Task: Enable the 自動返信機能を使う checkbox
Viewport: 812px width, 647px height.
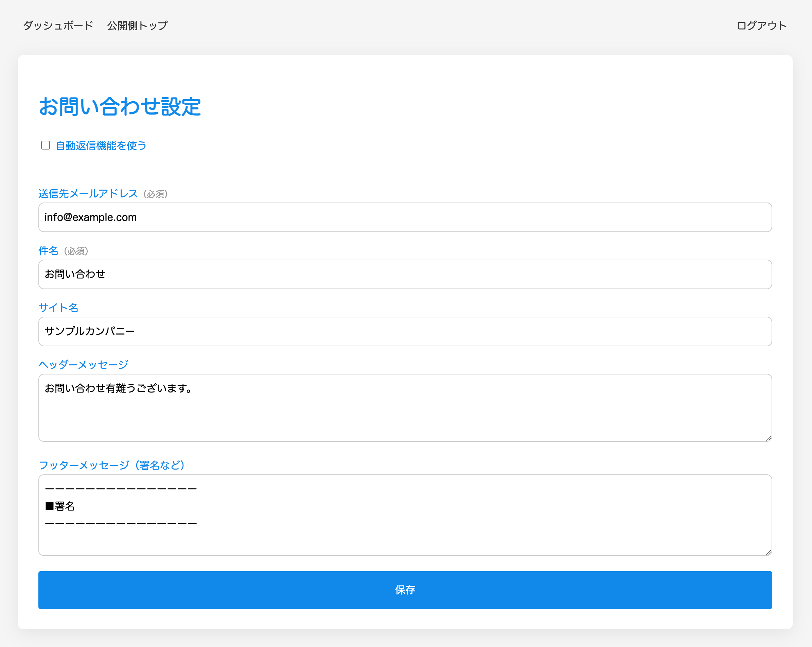Action: pos(46,145)
